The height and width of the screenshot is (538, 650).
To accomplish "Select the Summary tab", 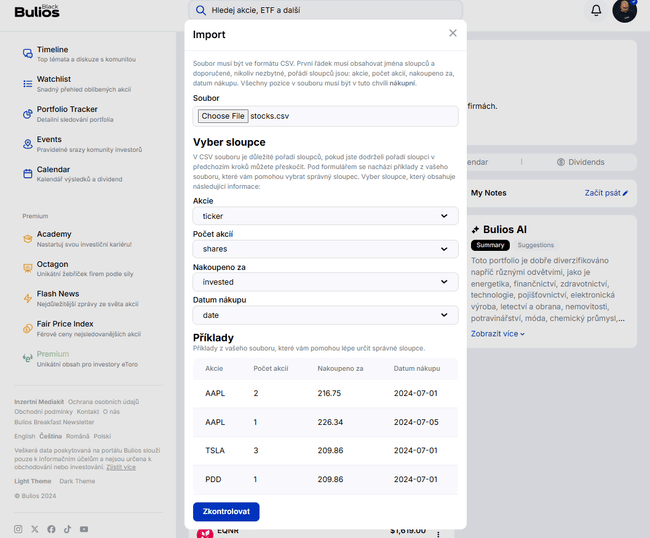I will point(490,245).
